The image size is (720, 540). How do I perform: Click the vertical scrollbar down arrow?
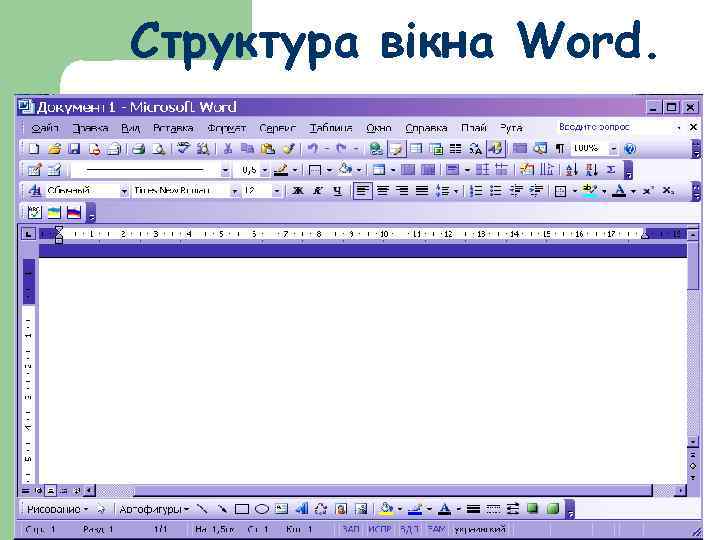[693, 442]
